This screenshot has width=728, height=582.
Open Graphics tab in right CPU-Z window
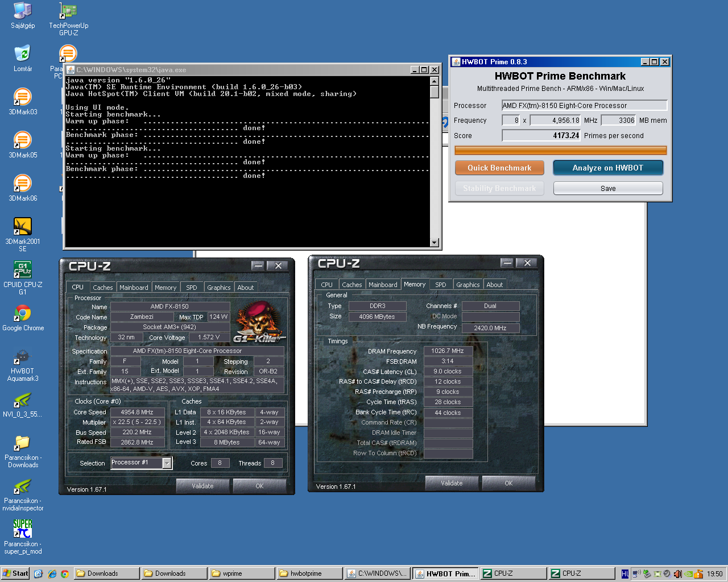pos(468,285)
